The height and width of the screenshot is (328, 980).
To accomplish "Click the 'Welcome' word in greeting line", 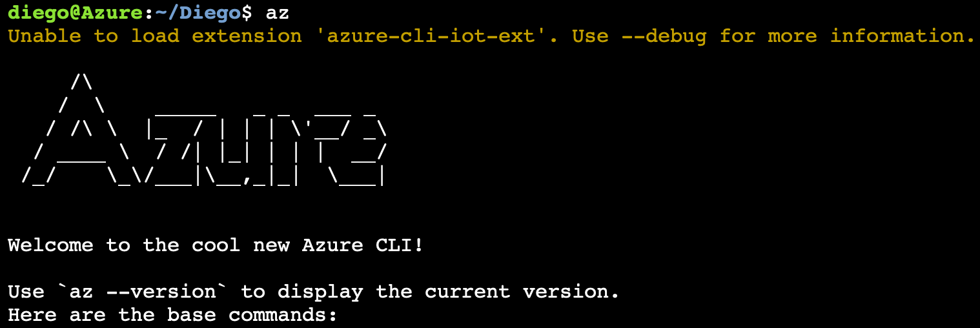I will click(x=50, y=245).
